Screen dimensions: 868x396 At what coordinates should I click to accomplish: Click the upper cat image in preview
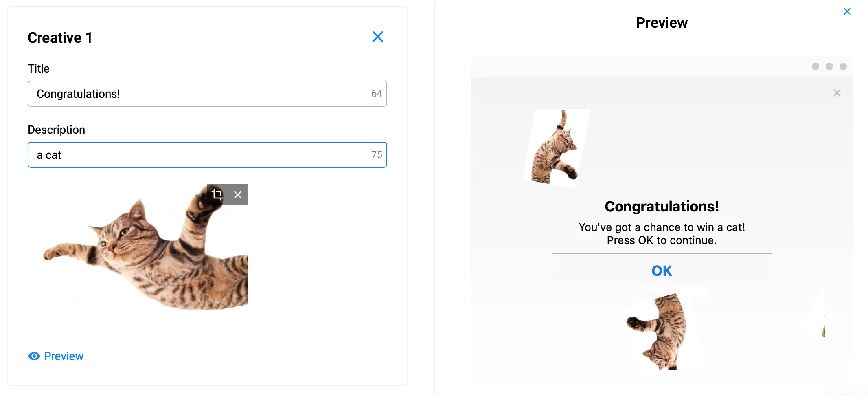tap(556, 148)
